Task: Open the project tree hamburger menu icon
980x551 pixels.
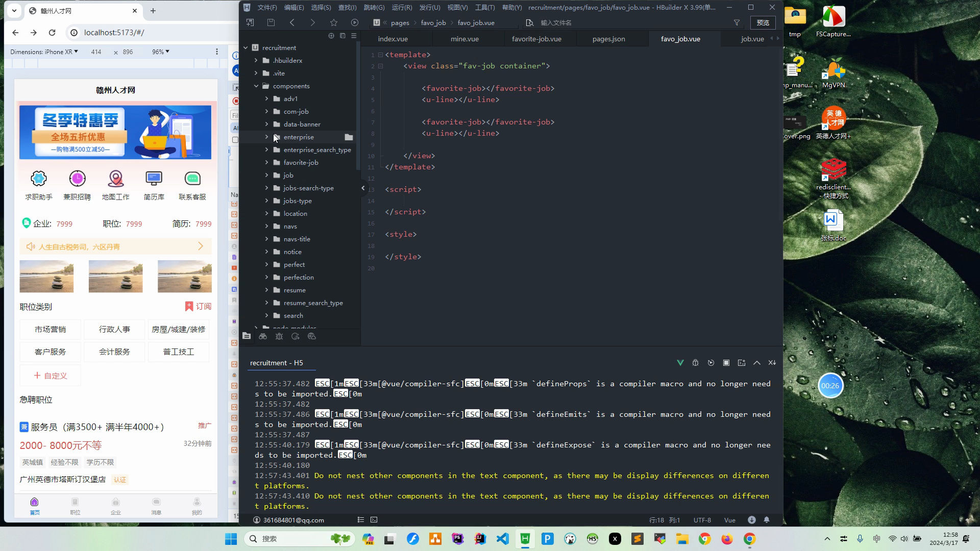Action: pos(354,36)
